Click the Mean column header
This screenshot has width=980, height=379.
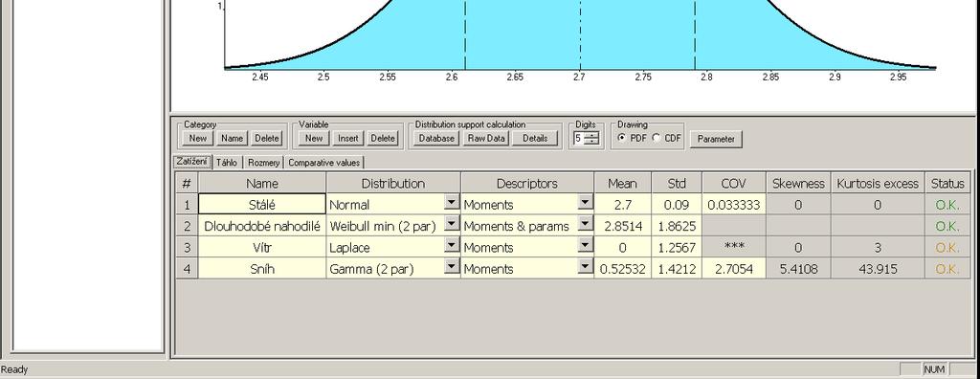tap(622, 183)
